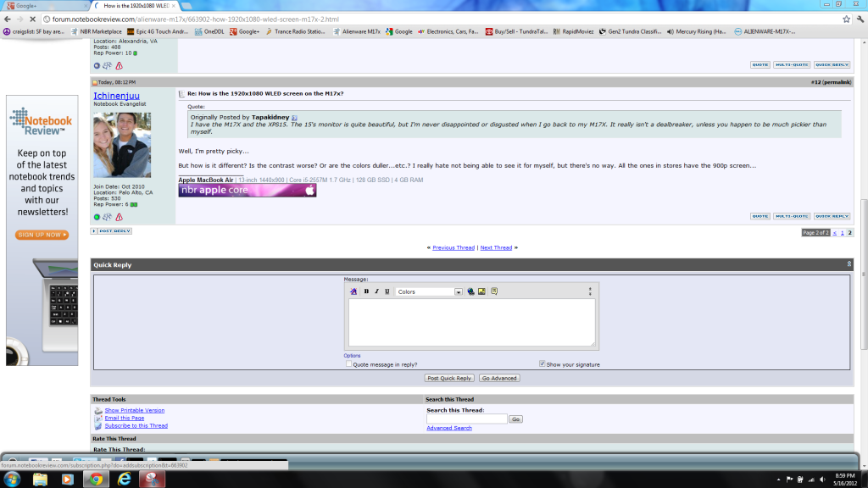
Task: Click the view post arrow beside Tapakidney
Action: pyautogui.click(x=294, y=118)
